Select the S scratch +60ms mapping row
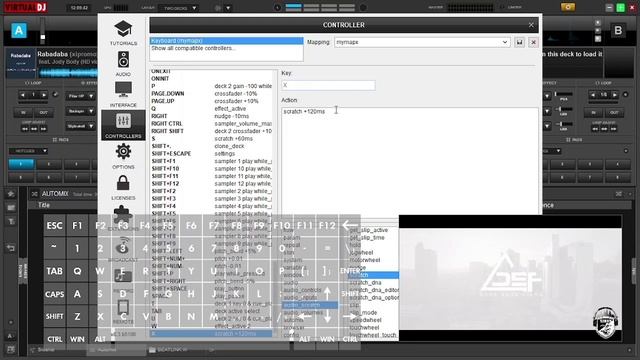Image resolution: width=640 pixels, height=360 pixels. click(x=211, y=139)
